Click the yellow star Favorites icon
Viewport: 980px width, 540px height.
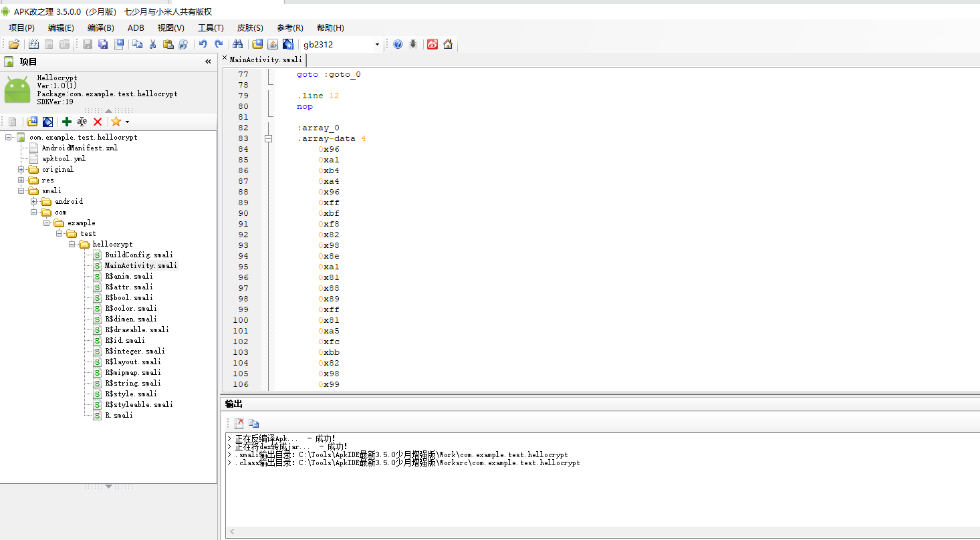[116, 122]
